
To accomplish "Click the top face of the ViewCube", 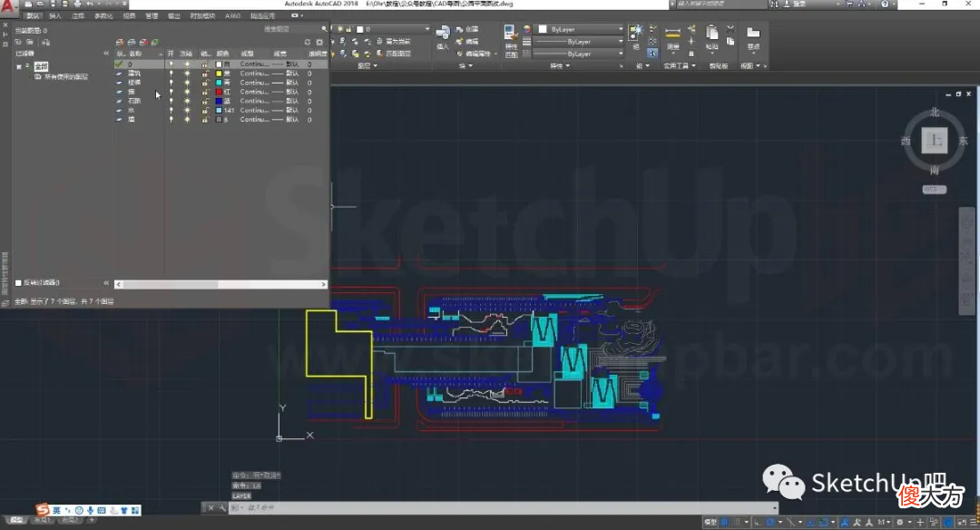I will point(935,141).
